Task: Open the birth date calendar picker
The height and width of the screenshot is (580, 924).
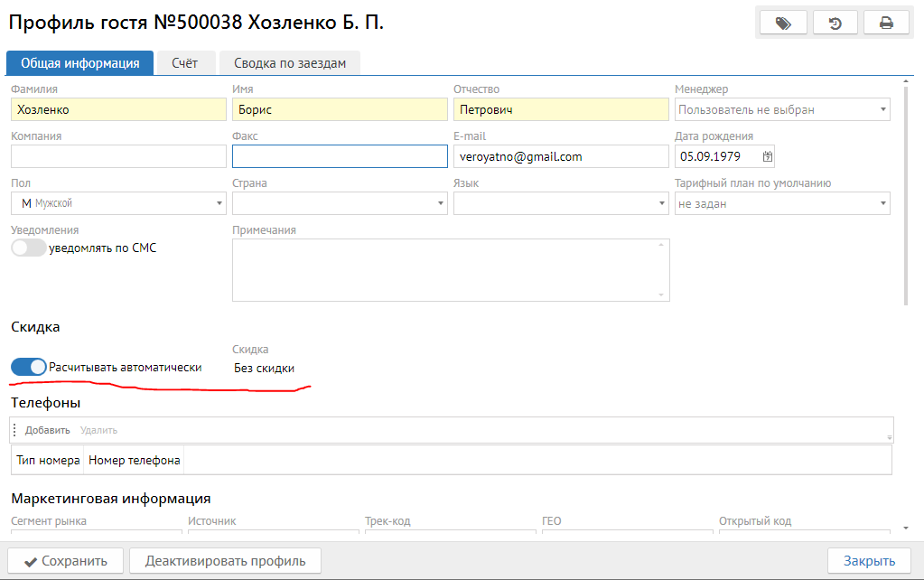Action: (768, 156)
